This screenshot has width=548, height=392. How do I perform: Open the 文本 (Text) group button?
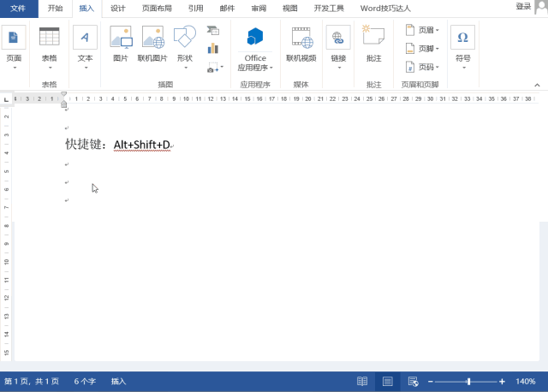click(x=85, y=46)
